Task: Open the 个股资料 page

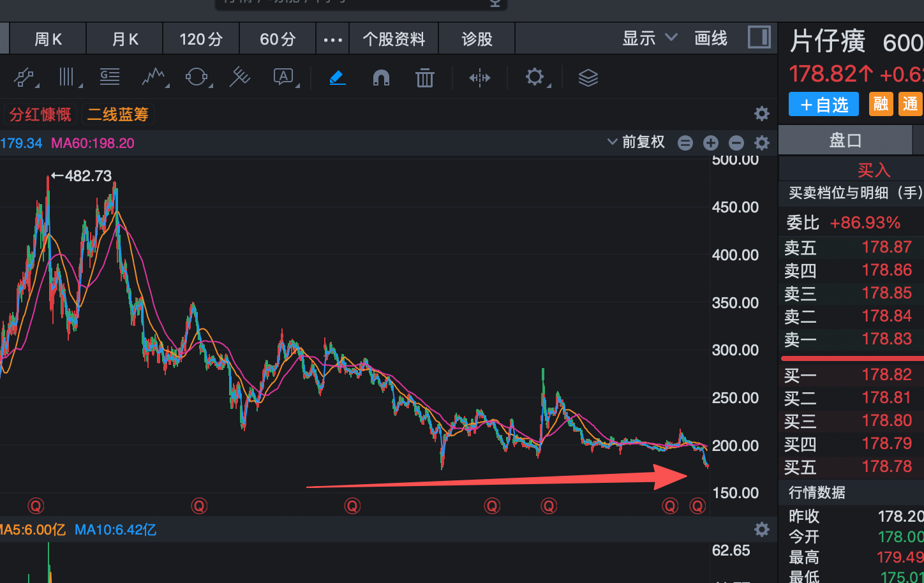Action: click(x=394, y=40)
